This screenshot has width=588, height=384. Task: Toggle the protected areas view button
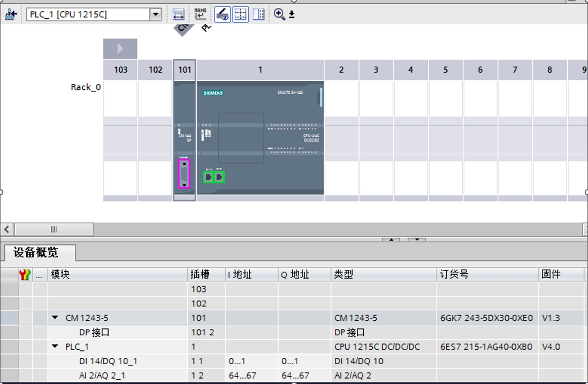point(223,14)
